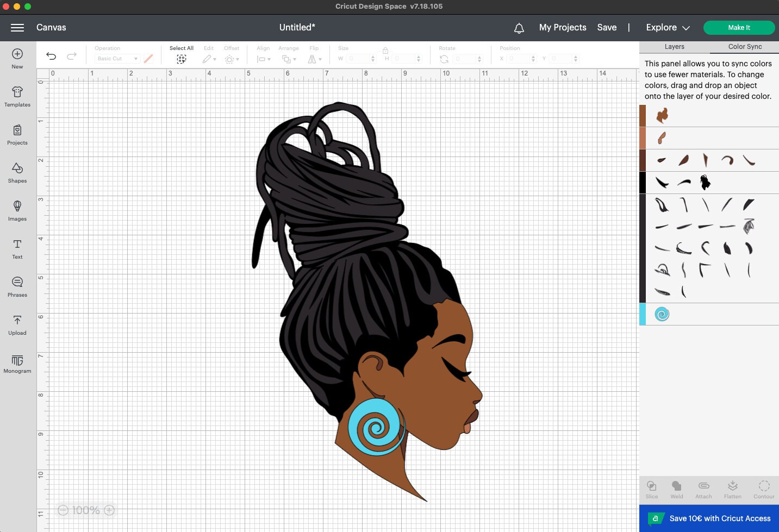Click the Contour icon
The width and height of the screenshot is (779, 532).
click(x=764, y=488)
